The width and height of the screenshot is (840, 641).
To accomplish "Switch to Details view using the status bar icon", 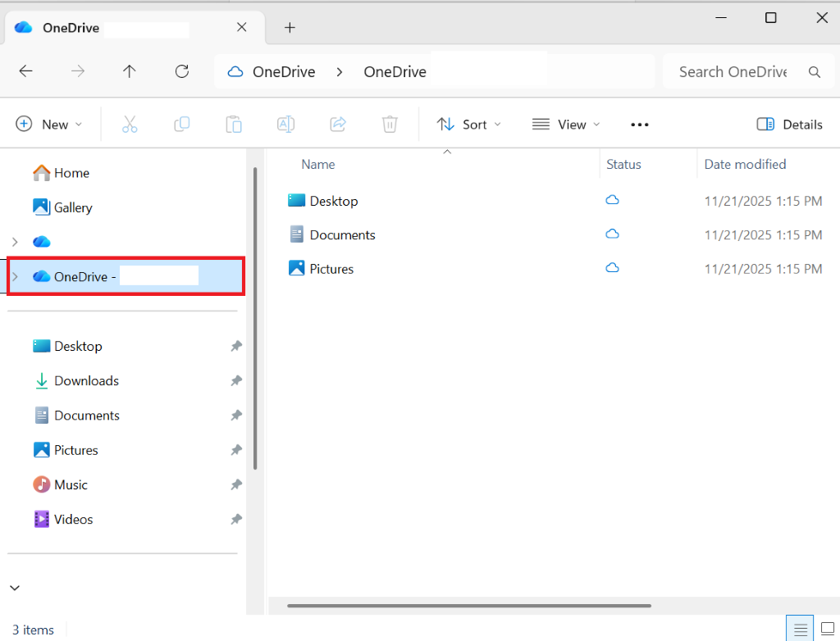I will [x=800, y=629].
